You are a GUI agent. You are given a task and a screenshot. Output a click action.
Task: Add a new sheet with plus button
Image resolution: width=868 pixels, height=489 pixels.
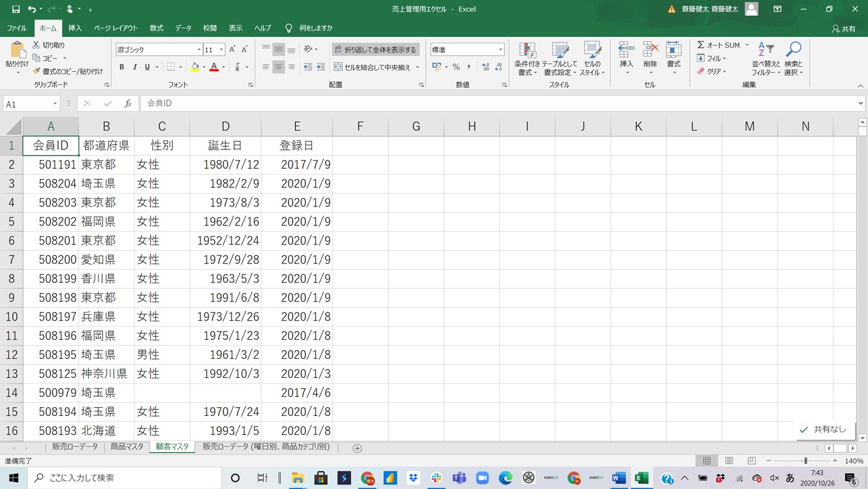[x=357, y=448]
